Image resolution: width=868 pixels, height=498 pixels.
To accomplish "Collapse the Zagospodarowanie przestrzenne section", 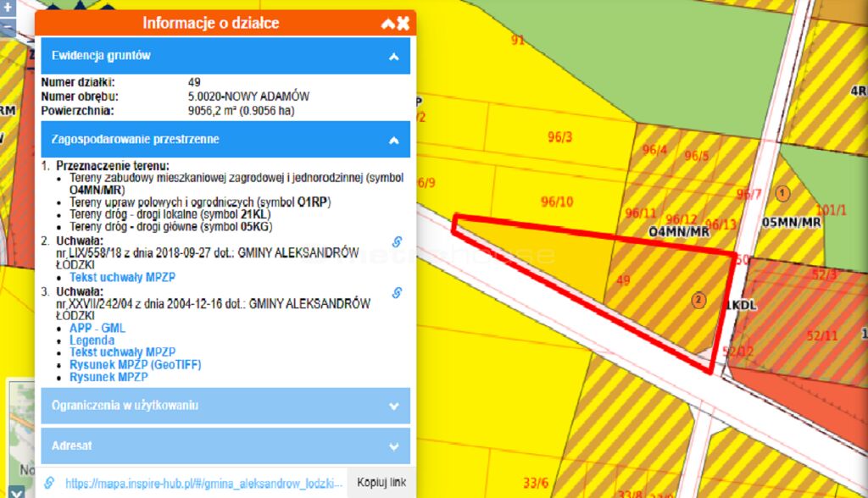I will pos(393,140).
